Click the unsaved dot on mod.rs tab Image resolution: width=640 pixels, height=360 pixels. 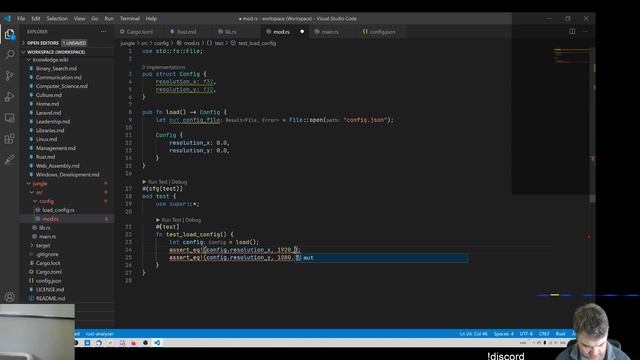302,31
